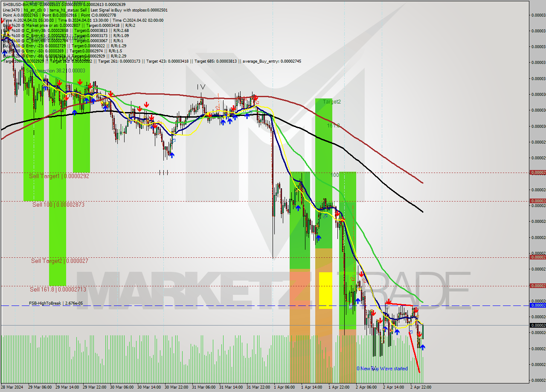
Task: Click the yellow rectangle in the orange column
Action: click(325, 291)
